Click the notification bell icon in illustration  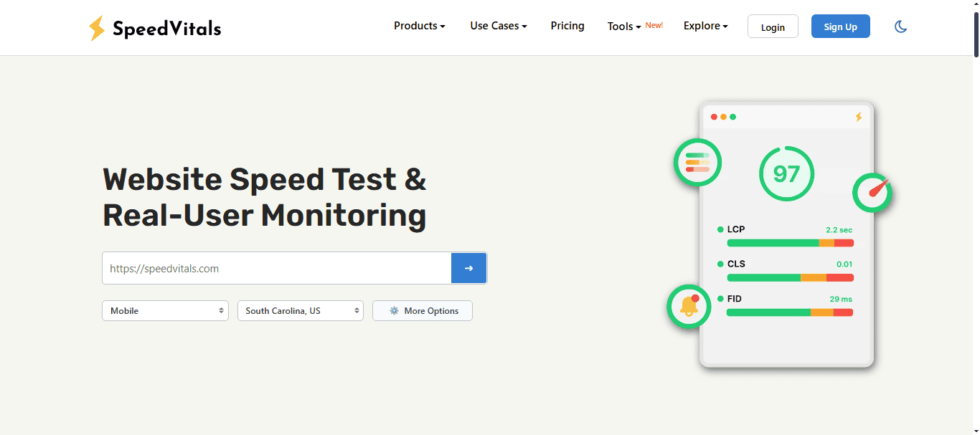pyautogui.click(x=689, y=306)
